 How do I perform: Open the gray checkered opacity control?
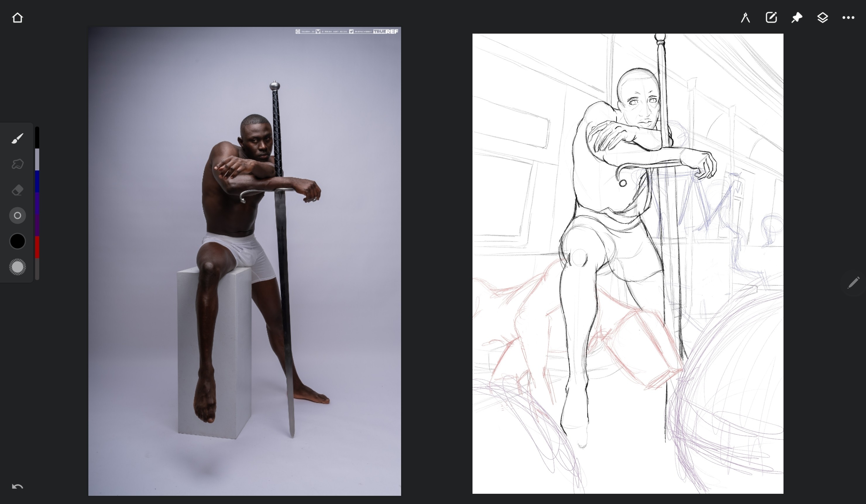tap(17, 267)
